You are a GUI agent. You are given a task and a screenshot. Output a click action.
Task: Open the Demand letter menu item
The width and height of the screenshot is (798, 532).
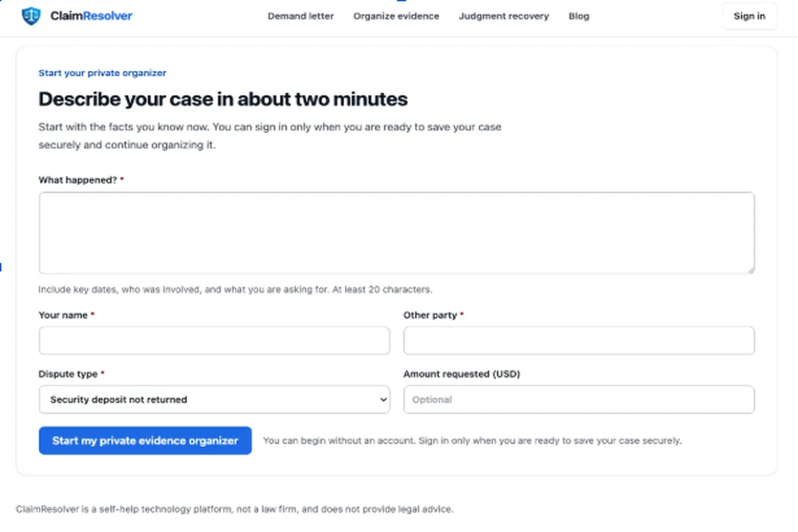301,16
